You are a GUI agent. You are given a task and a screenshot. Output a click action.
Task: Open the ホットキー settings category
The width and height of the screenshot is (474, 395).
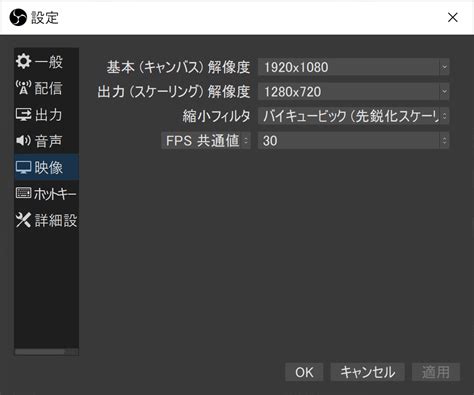46,193
